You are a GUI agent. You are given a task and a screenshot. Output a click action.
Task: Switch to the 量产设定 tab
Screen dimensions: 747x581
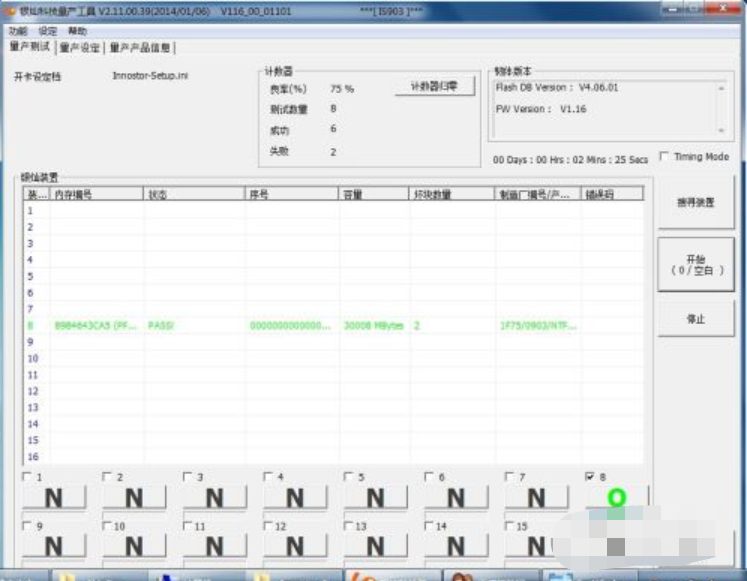click(80, 48)
